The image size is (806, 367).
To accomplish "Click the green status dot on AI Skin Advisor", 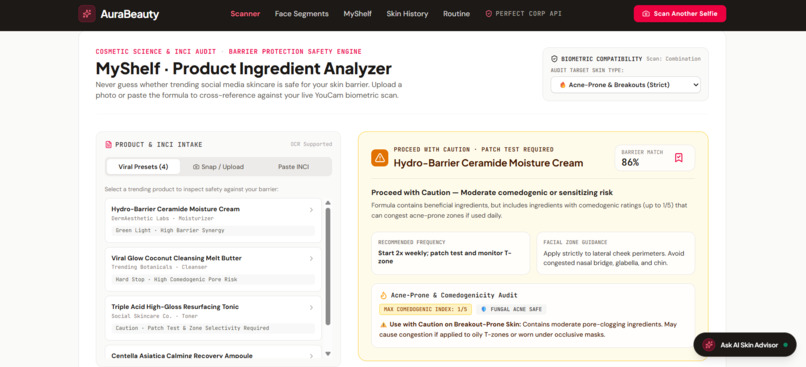I will click(x=785, y=345).
